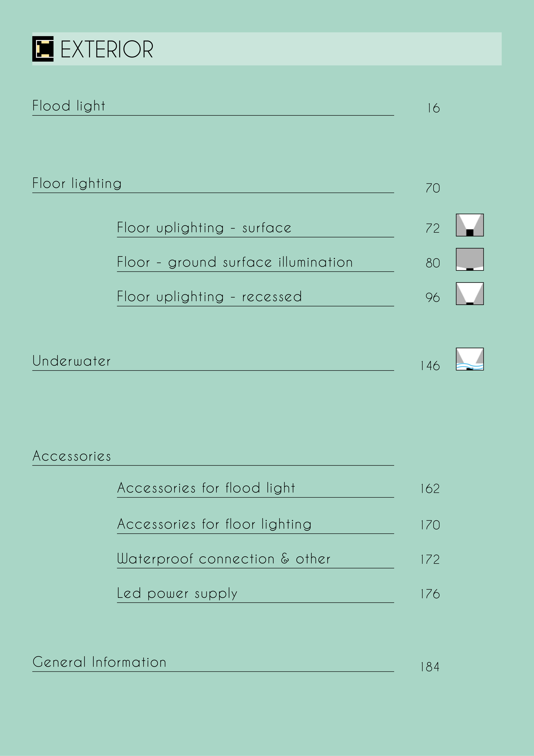This screenshot has height=756, width=534.
Task: Jump to the Underwater section
Action: point(71,361)
